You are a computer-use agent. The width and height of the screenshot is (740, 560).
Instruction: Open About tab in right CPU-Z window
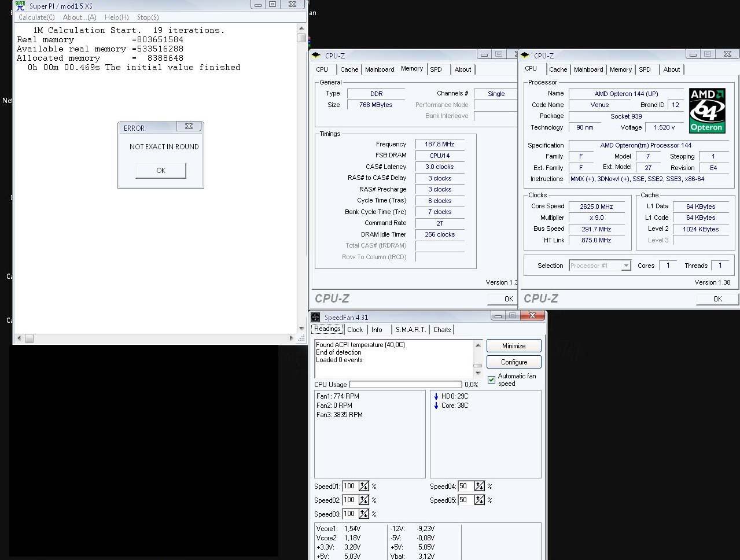coord(672,69)
